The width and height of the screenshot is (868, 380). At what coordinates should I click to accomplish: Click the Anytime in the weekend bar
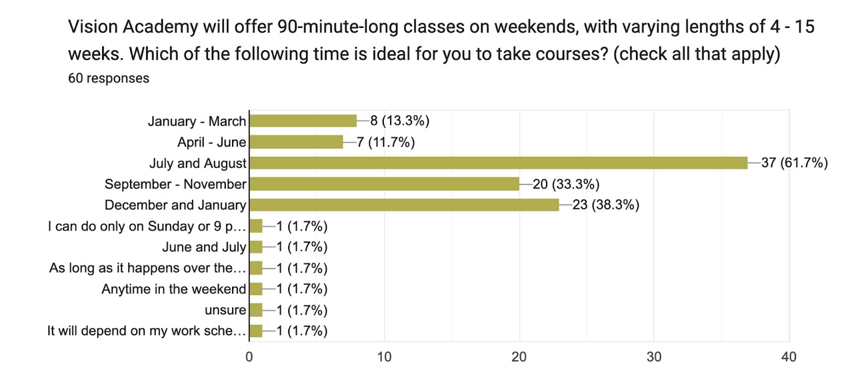[256, 289]
